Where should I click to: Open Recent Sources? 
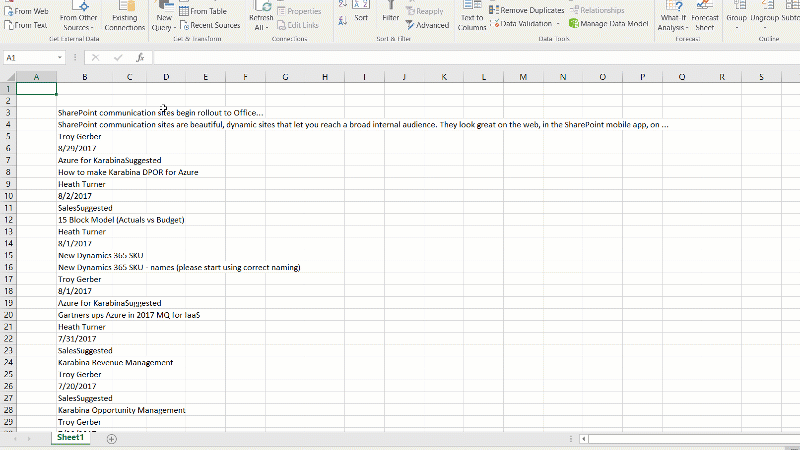[210, 24]
